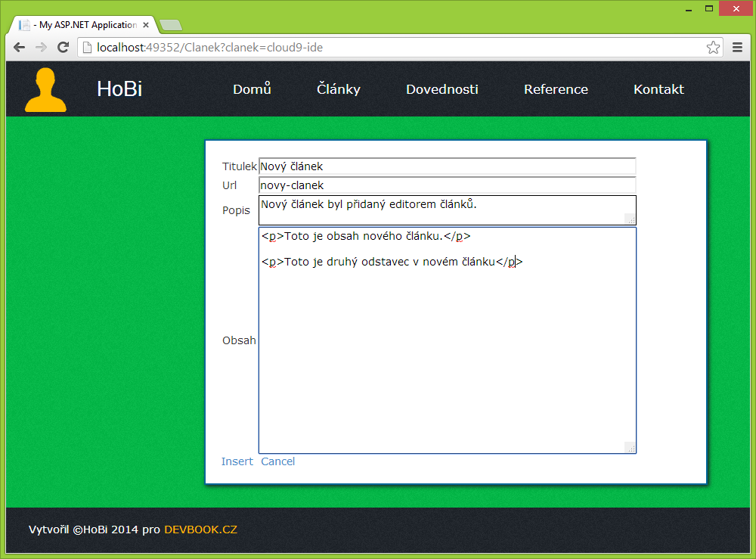This screenshot has height=559, width=756.
Task: Click the Insert link to save the article
Action: [237, 461]
